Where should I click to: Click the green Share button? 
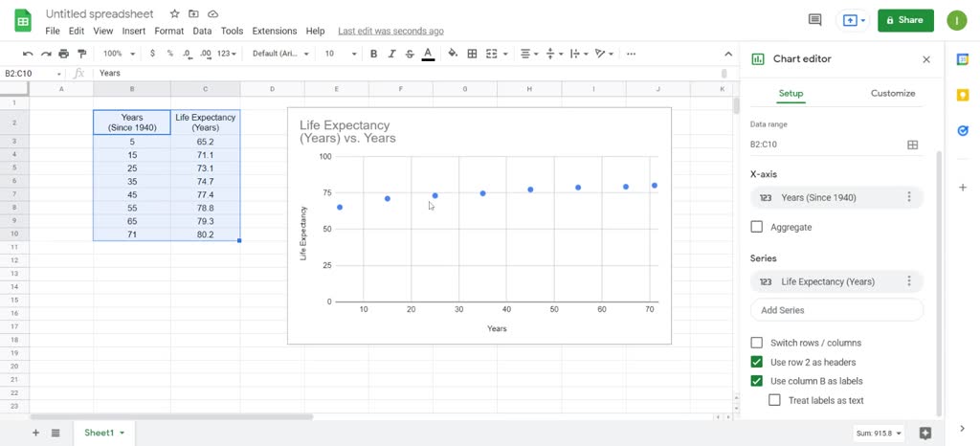[905, 19]
